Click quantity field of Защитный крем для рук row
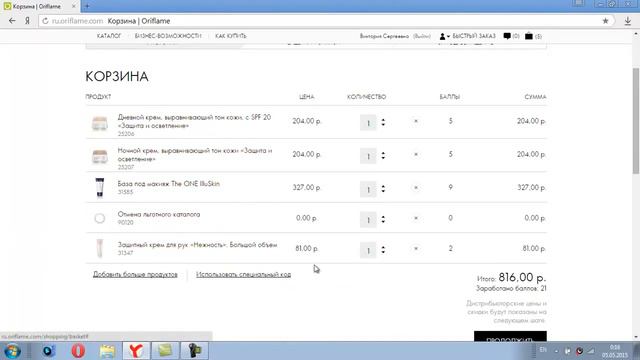Viewport: 640px width, 360px height. tap(368, 250)
